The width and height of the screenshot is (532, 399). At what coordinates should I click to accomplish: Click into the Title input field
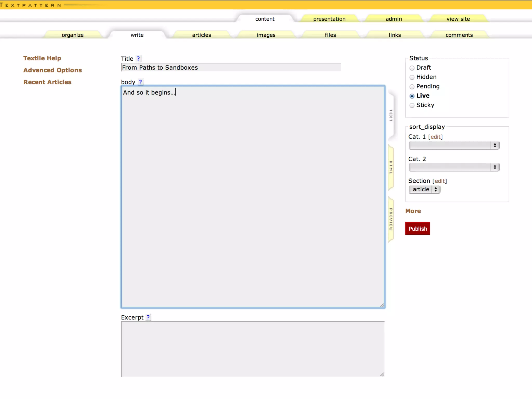pyautogui.click(x=231, y=68)
